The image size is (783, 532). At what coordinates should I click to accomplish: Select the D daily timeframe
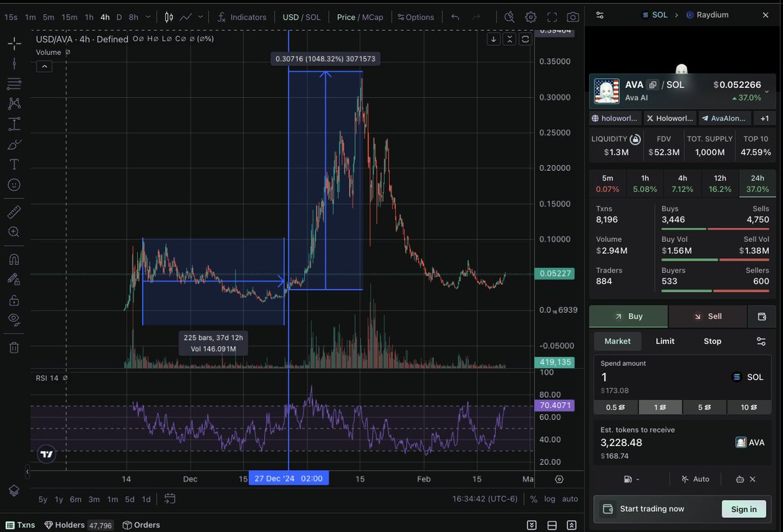119,17
